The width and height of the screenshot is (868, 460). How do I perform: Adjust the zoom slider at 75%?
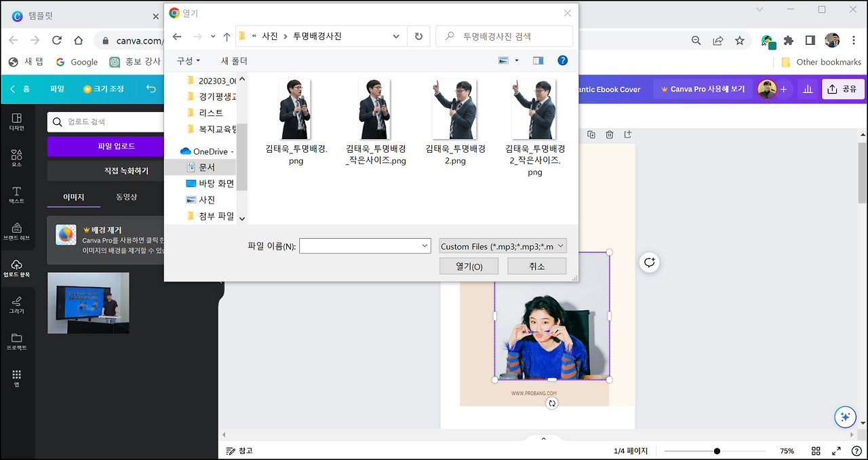tap(716, 451)
